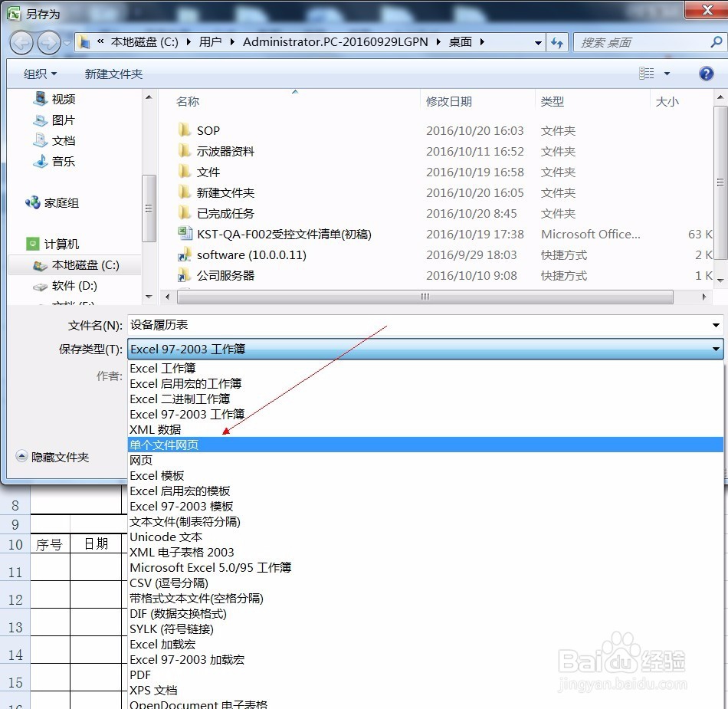
Task: Expand the 用户 breadcrumb arrow
Action: point(231,42)
